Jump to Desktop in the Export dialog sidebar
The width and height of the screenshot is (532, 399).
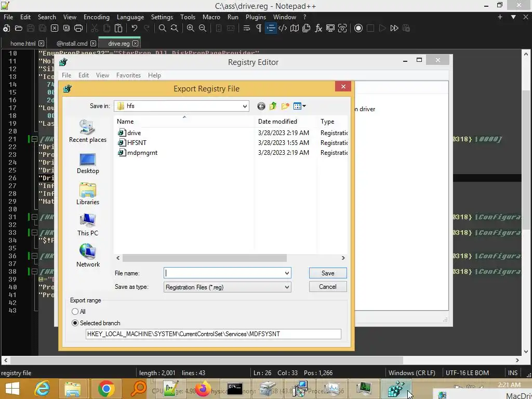point(87,163)
